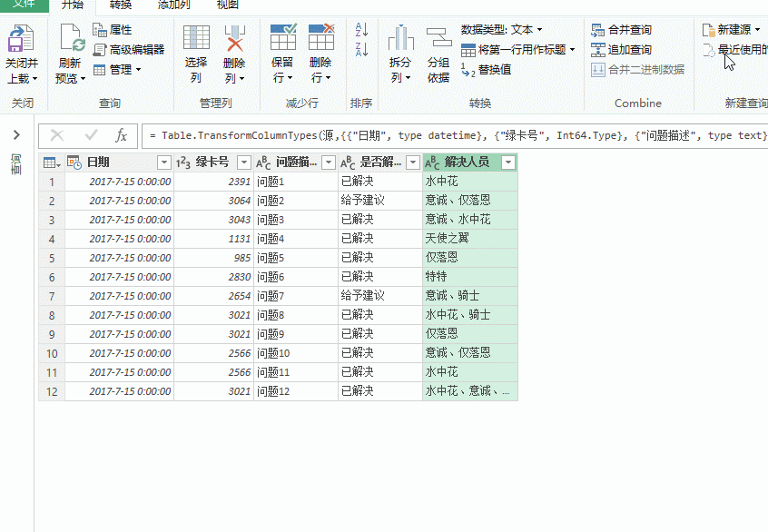Sort ascending with the A-Z icon
The height and width of the screenshot is (532, 768).
pyautogui.click(x=361, y=29)
